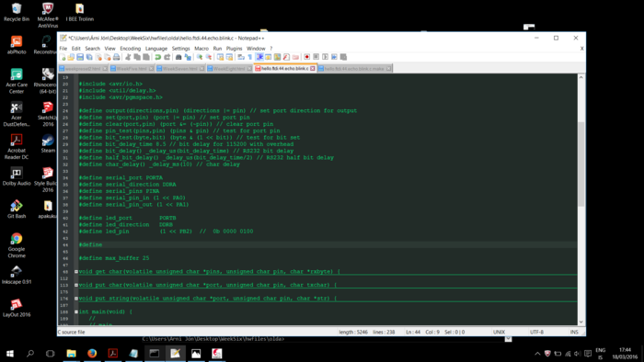Switch to the WeekEight.html tab
644x362 pixels.
229,69
